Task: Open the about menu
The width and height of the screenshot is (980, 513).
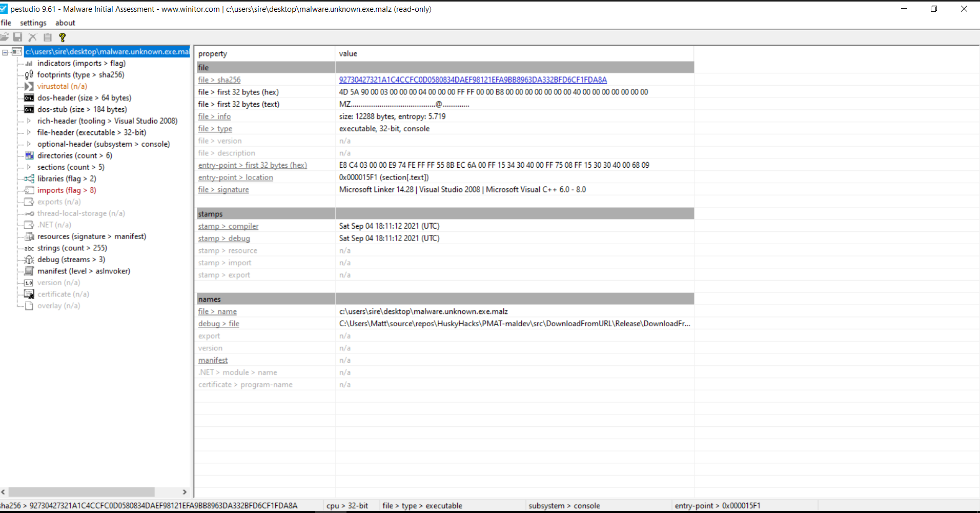Action: 65,23
